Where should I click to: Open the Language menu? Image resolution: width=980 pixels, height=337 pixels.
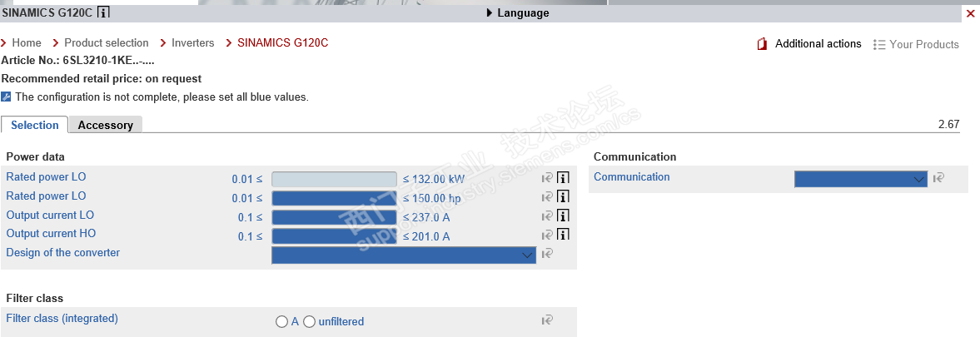(518, 13)
